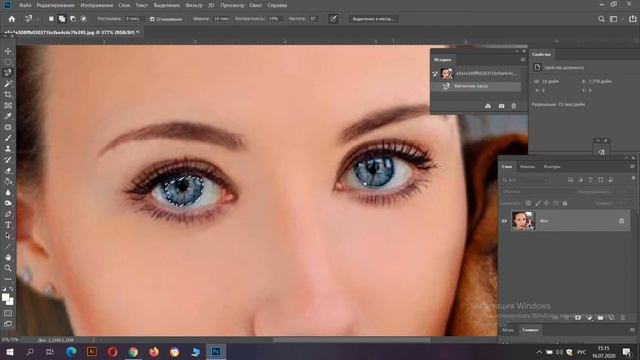Screen dimensions: 640x360
Task: Select the Eyedropper tool
Action: point(8,116)
